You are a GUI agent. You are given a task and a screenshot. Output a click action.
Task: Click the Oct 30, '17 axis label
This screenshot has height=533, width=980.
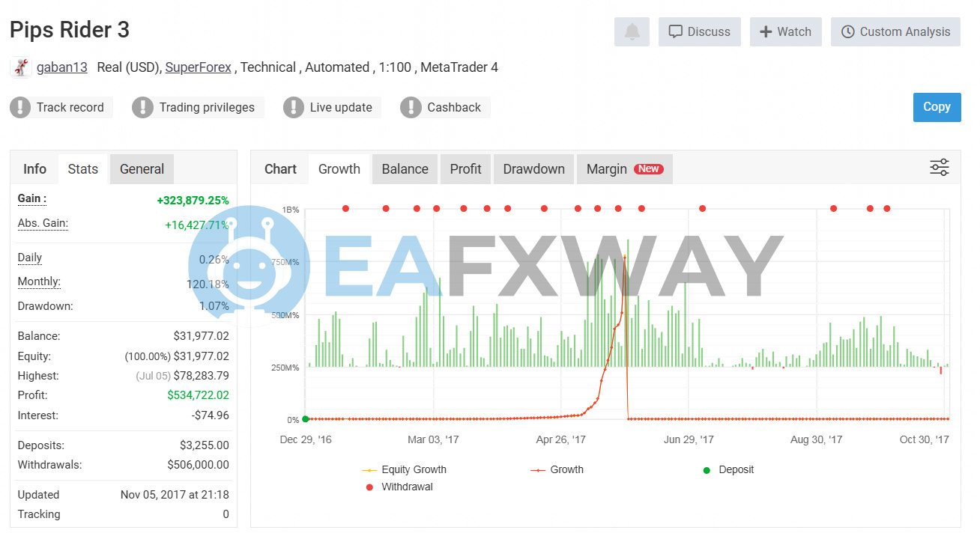pos(925,439)
